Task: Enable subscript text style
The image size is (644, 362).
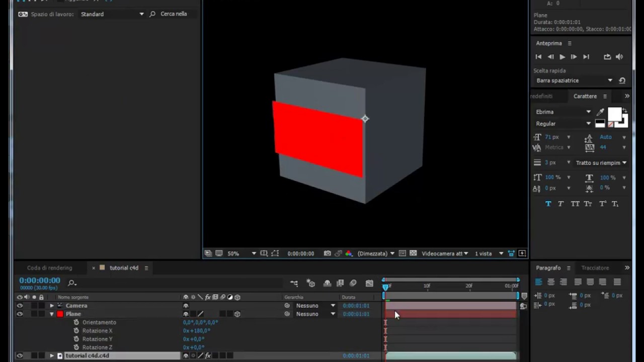Action: coord(615,204)
